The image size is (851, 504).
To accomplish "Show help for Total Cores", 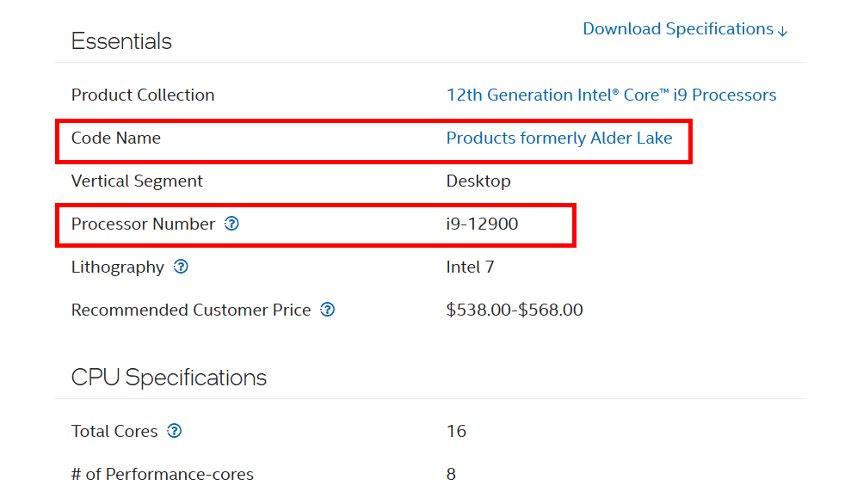I will [x=174, y=431].
